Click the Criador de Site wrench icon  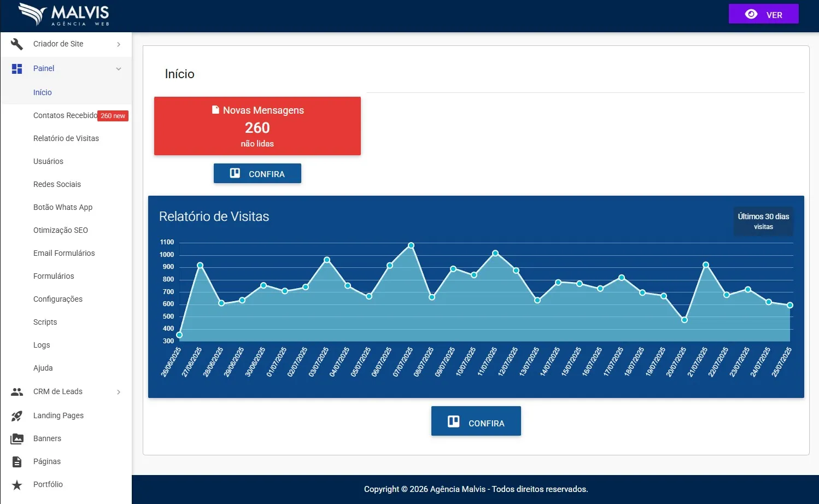click(17, 44)
